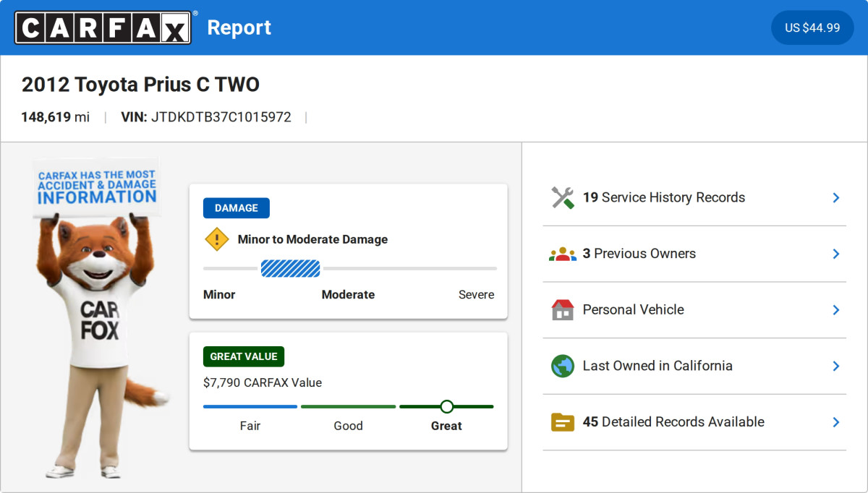The height and width of the screenshot is (493, 868).
Task: Click the Fair value label
Action: 250,426
